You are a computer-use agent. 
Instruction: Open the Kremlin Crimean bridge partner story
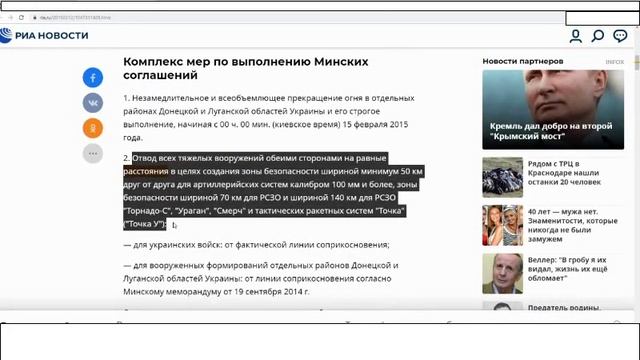tap(553, 109)
